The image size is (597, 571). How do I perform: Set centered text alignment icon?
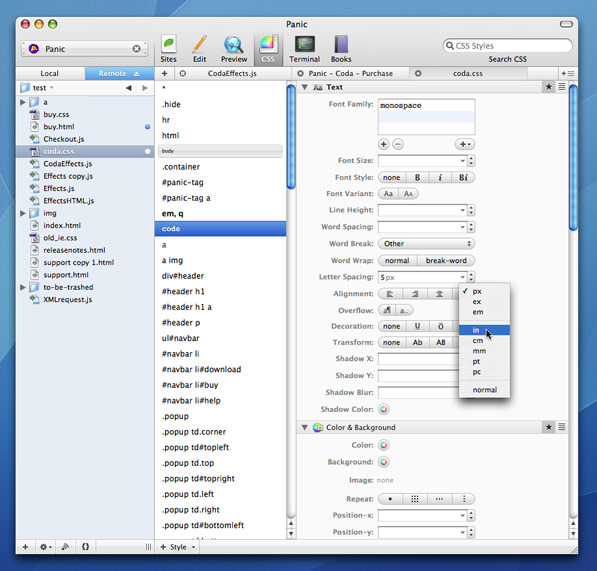439,294
